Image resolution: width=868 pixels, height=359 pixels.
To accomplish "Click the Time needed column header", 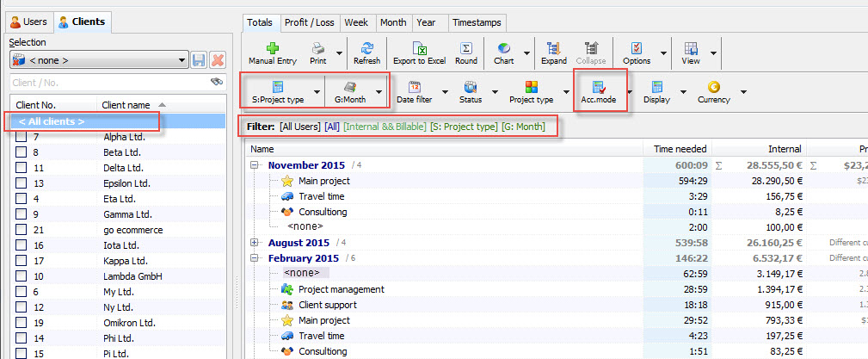I will pyautogui.click(x=676, y=149).
